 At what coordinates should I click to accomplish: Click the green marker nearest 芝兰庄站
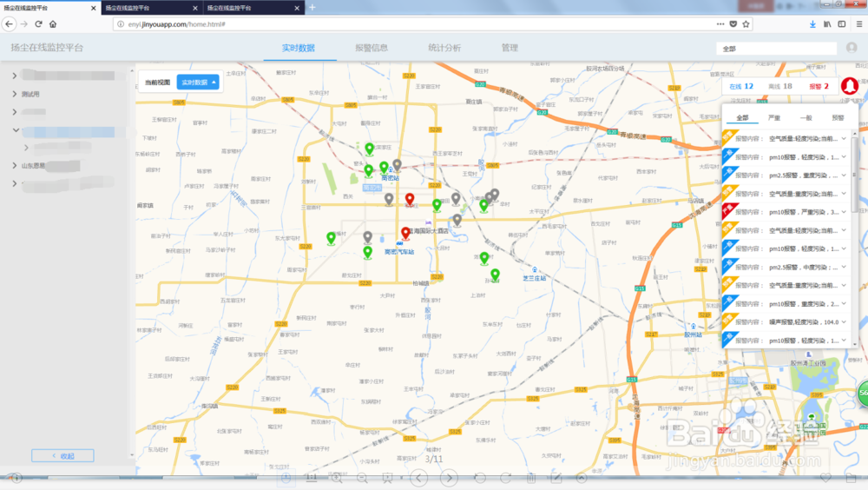pos(495,275)
